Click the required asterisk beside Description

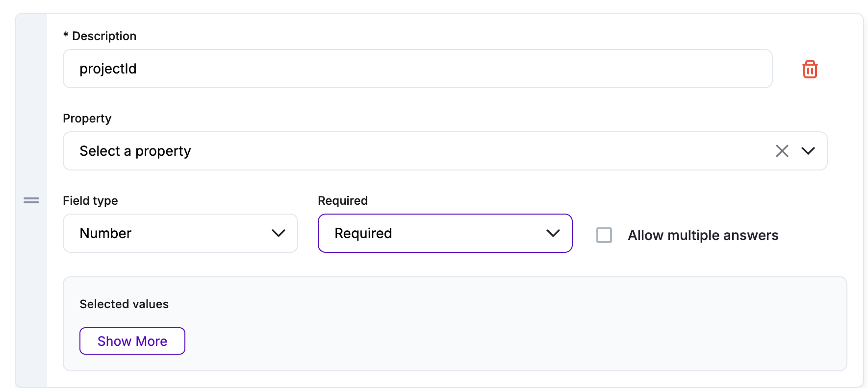(x=66, y=35)
